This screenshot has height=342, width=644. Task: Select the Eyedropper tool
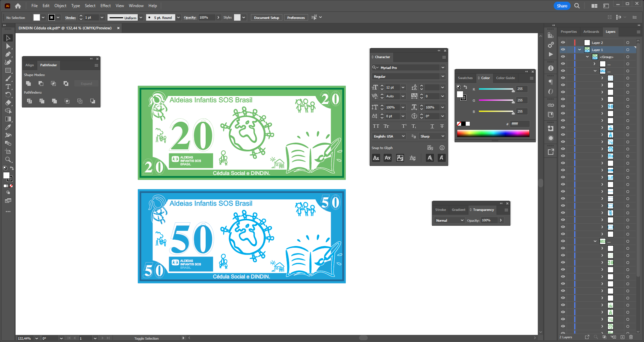(x=8, y=127)
